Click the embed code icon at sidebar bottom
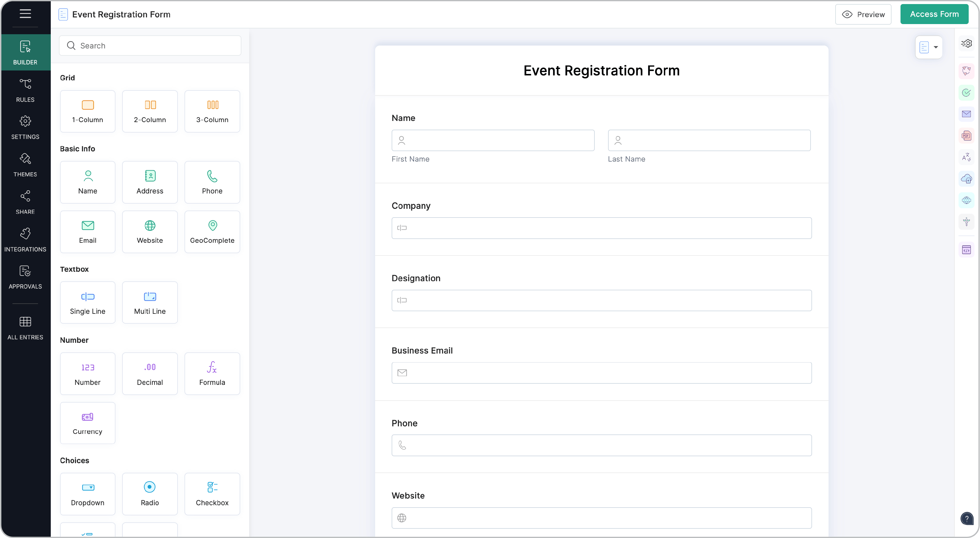Image resolution: width=980 pixels, height=538 pixels. pos(967,249)
